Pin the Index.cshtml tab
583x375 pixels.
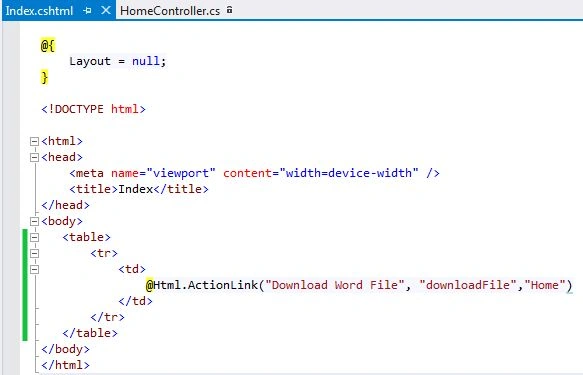pyautogui.click(x=87, y=10)
